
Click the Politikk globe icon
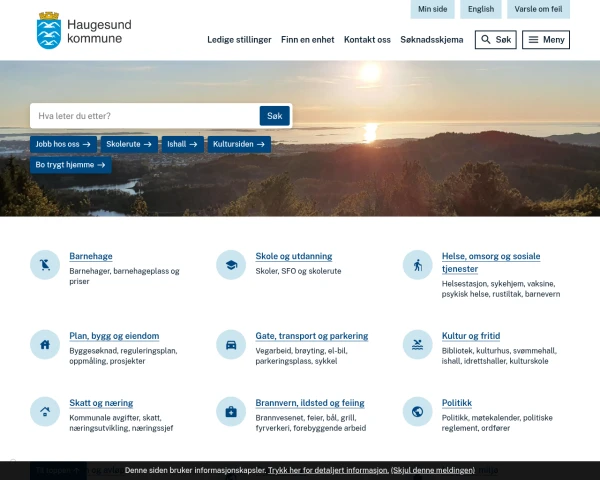click(x=417, y=411)
